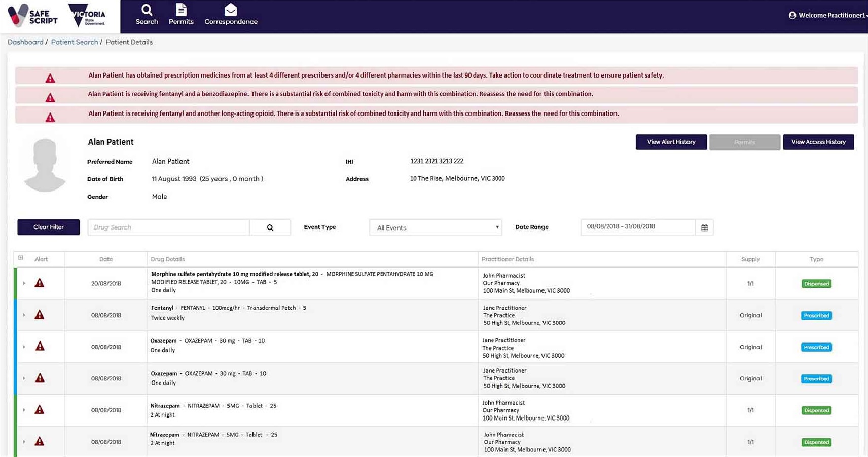The width and height of the screenshot is (868, 457).
Task: Click Prescribed badge on first Oxazepam row
Action: (x=816, y=347)
